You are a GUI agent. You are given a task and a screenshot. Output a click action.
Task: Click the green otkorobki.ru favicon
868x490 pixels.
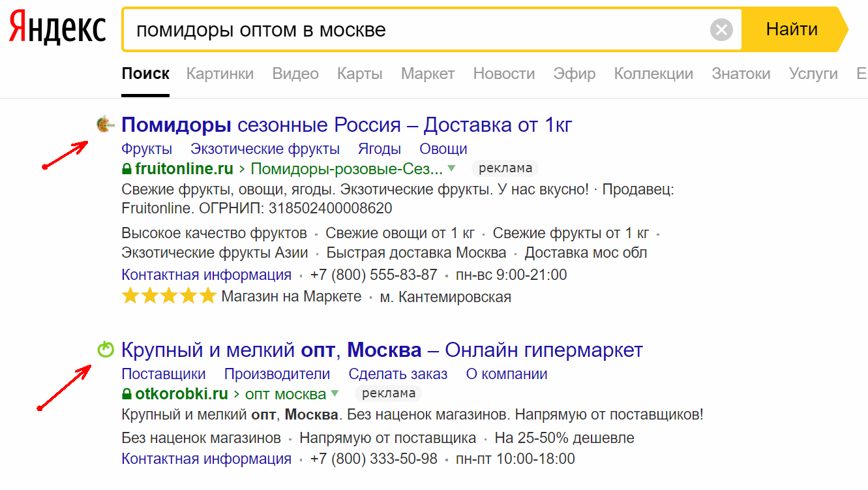[105, 350]
